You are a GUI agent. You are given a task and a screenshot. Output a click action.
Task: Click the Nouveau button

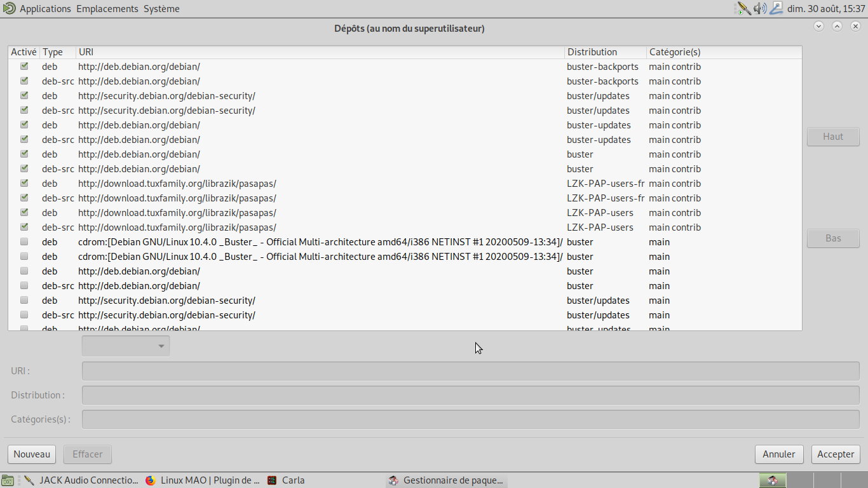click(32, 454)
